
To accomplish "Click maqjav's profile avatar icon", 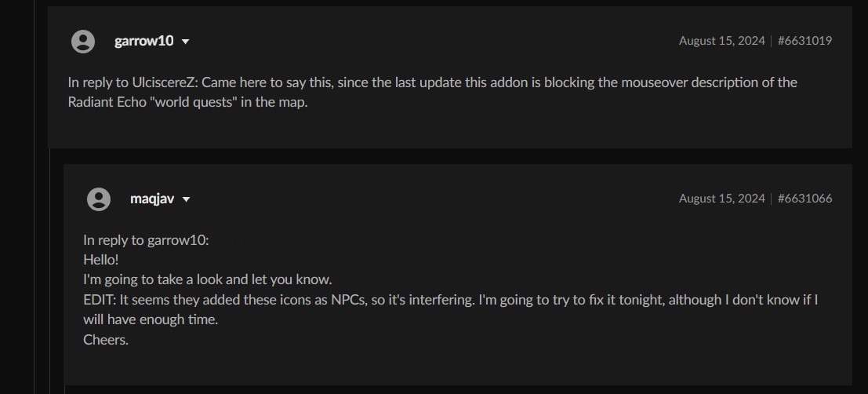I will point(99,199).
